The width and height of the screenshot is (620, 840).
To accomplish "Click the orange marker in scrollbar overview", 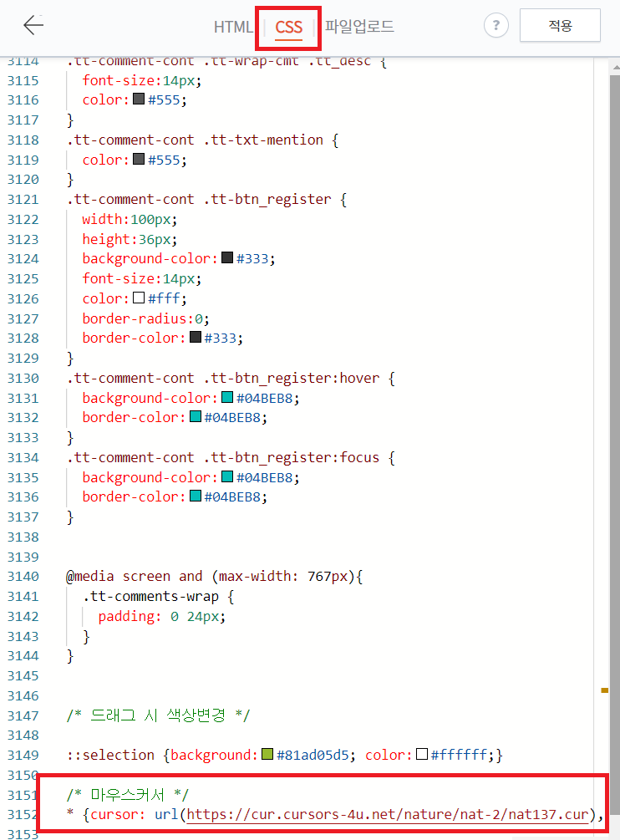I will point(604,690).
